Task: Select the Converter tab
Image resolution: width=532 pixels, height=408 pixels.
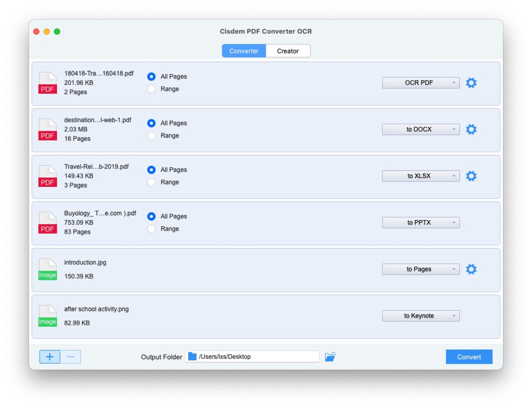Action: [x=244, y=51]
